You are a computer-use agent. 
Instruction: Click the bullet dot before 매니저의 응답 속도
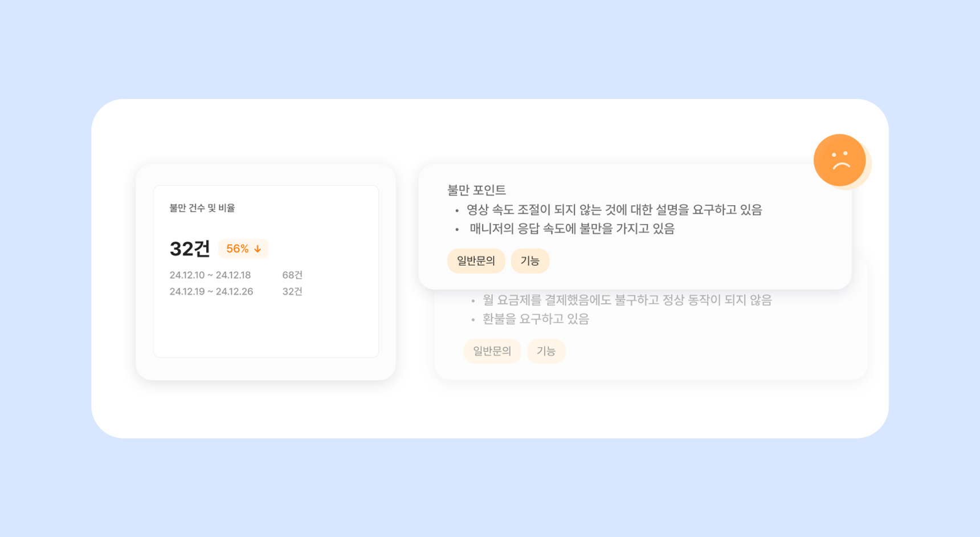point(457,230)
